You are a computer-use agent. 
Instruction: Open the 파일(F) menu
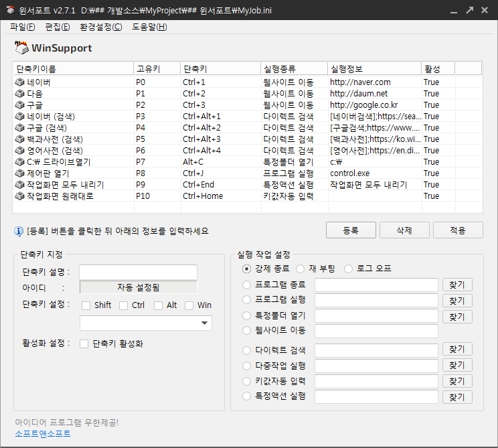coord(23,27)
